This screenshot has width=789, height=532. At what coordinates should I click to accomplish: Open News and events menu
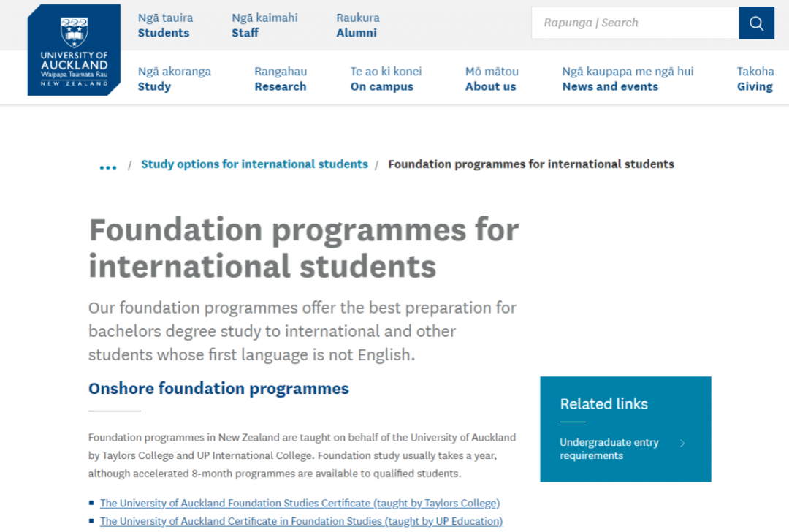click(x=628, y=79)
